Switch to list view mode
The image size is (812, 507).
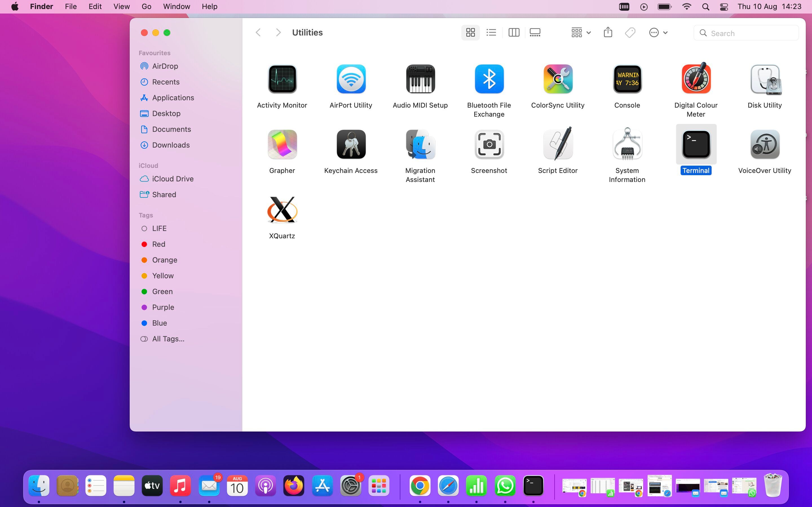point(491,32)
